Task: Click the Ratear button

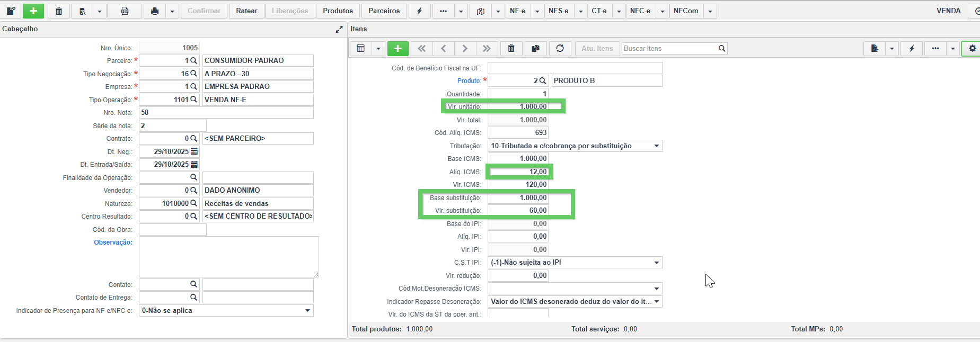Action: [246, 11]
